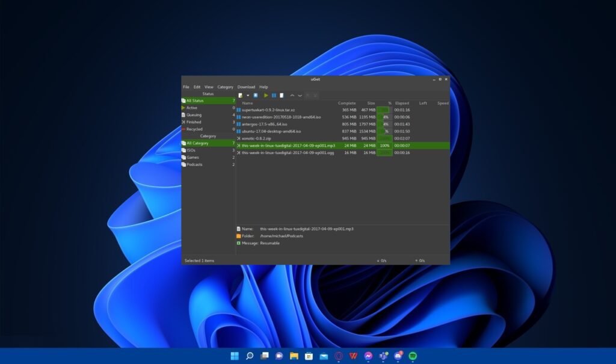Click elapsed time 00:02:07 of xonotic
The width and height of the screenshot is (616, 364).
tap(402, 138)
